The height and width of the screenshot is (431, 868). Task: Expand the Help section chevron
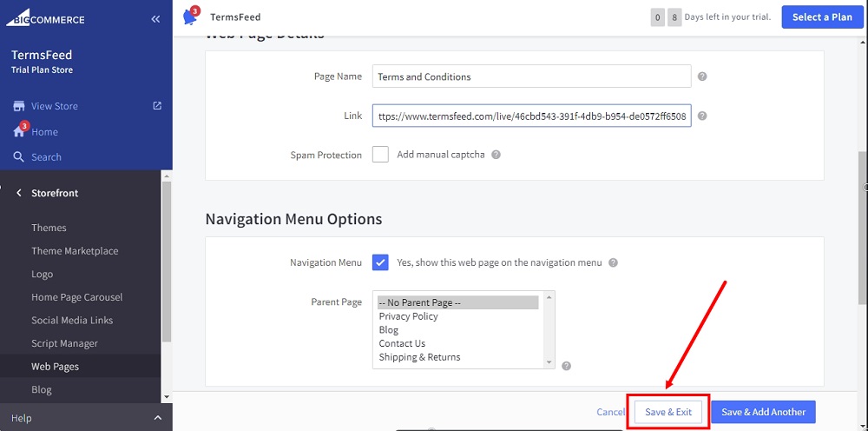[x=158, y=418]
